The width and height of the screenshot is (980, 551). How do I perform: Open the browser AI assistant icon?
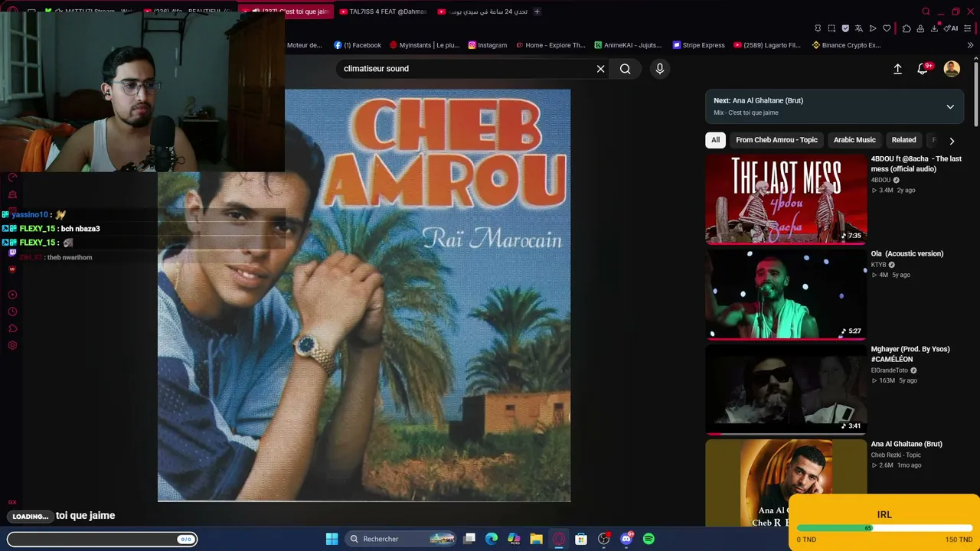(x=952, y=28)
